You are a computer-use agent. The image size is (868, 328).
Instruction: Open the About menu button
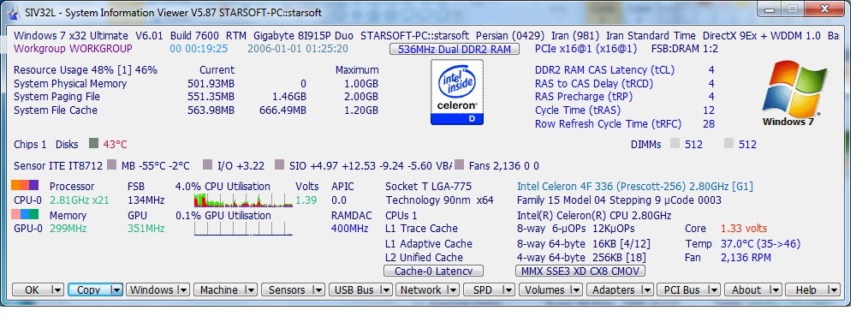(x=746, y=289)
